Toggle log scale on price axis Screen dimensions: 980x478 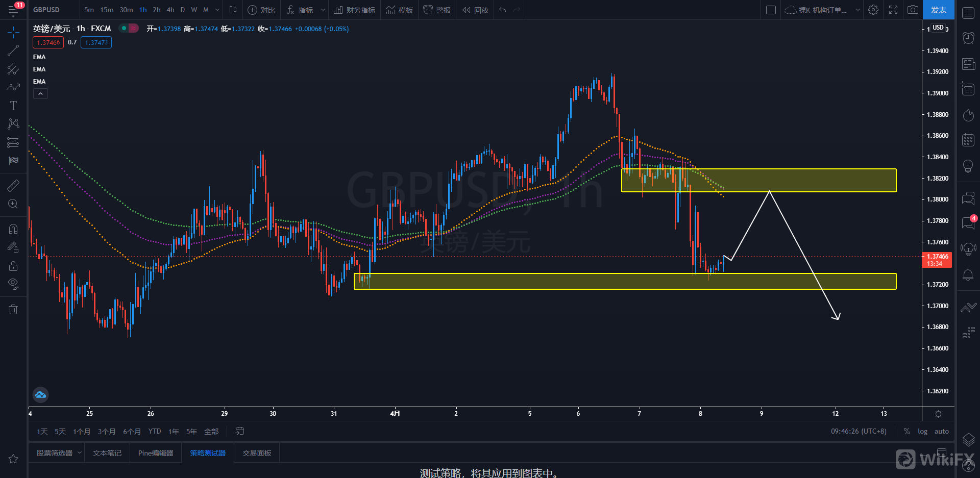pyautogui.click(x=922, y=431)
